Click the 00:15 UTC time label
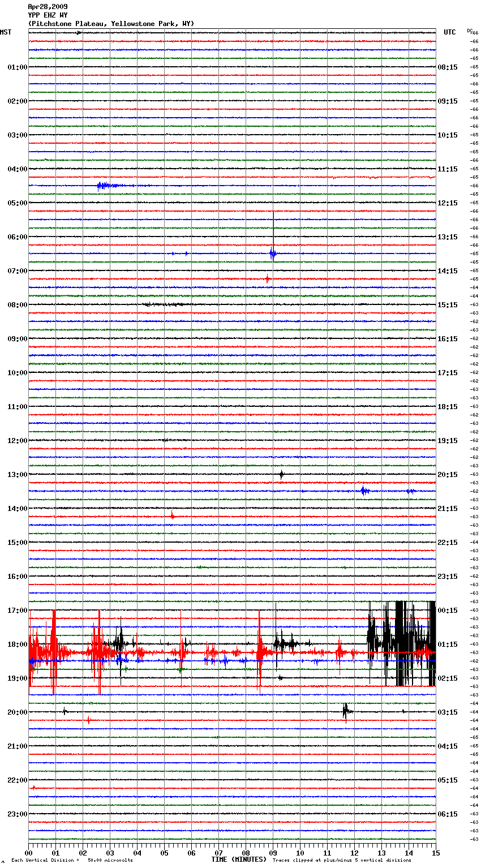Image resolution: width=481 pixels, height=868 pixels. tap(448, 611)
